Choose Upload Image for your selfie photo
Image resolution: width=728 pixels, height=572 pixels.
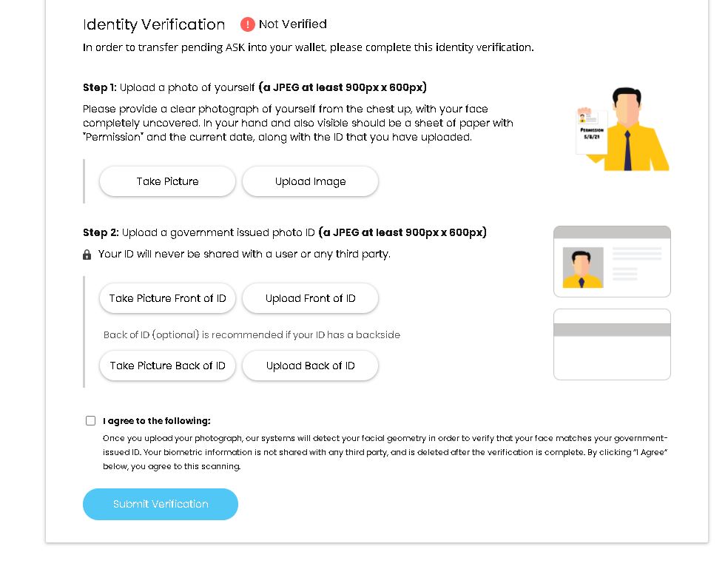click(x=310, y=181)
